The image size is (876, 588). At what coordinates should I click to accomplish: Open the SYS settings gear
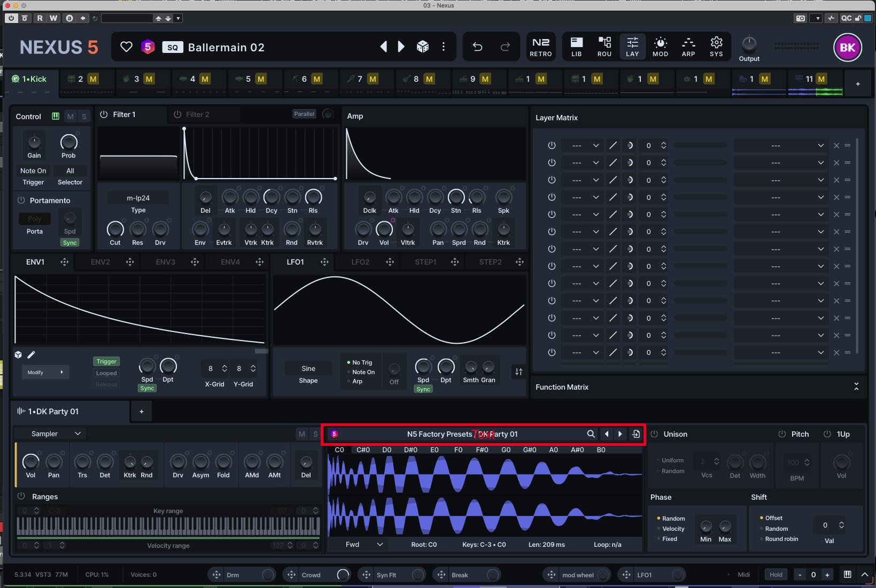(716, 47)
